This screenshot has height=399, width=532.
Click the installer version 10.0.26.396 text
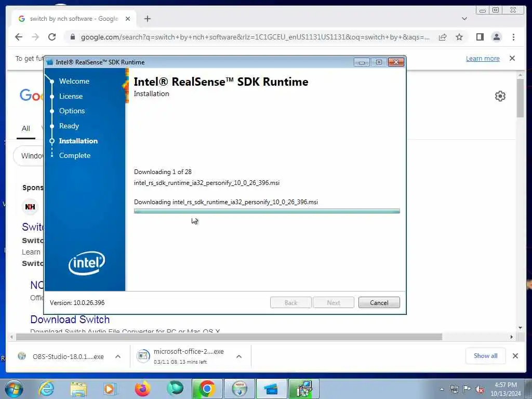point(77,303)
